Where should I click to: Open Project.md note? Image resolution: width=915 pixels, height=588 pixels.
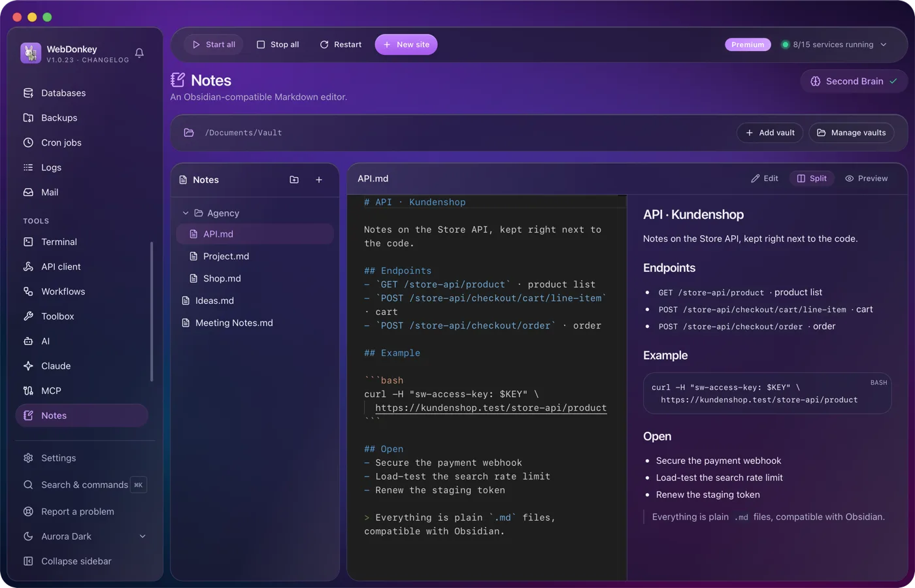coord(255,256)
